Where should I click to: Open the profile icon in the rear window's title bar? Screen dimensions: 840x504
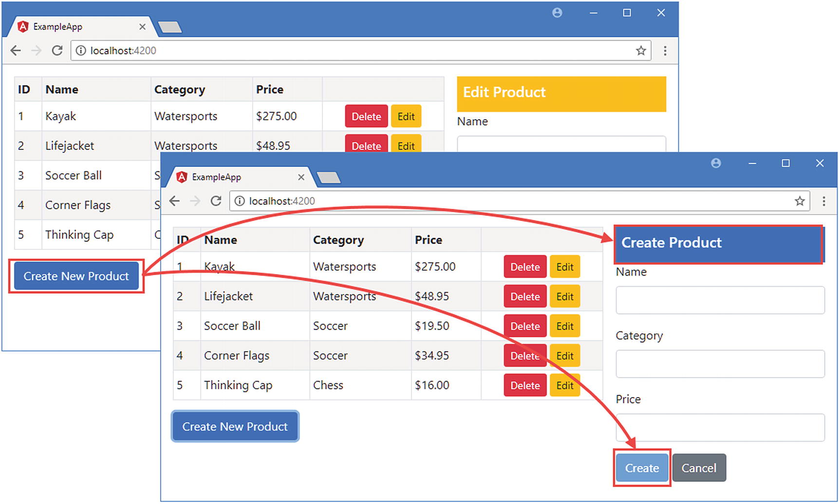click(x=557, y=13)
